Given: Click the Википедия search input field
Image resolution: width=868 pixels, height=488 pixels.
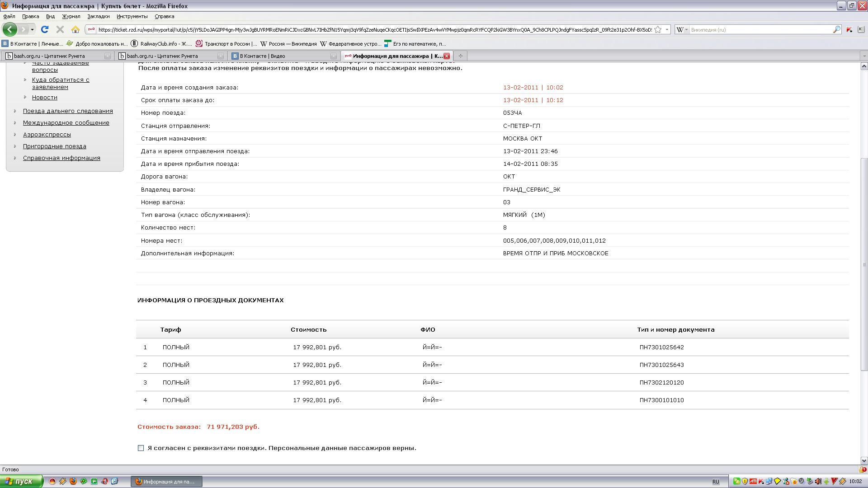Looking at the screenshot, I should (x=759, y=29).
